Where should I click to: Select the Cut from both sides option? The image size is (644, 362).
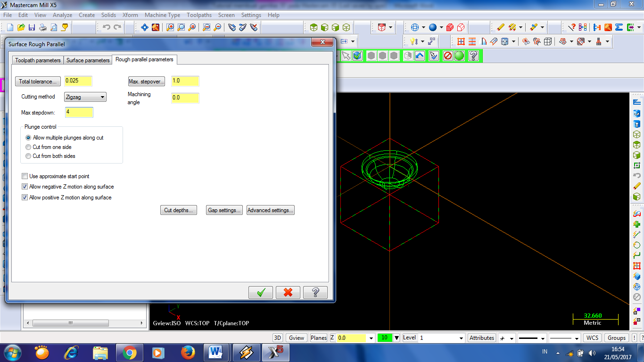tap(50, 156)
